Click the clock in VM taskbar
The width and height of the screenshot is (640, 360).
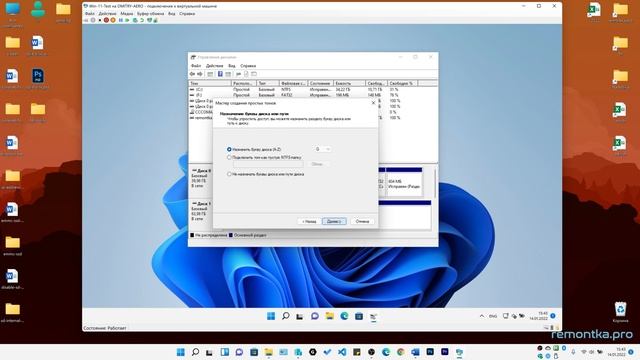coord(539,316)
